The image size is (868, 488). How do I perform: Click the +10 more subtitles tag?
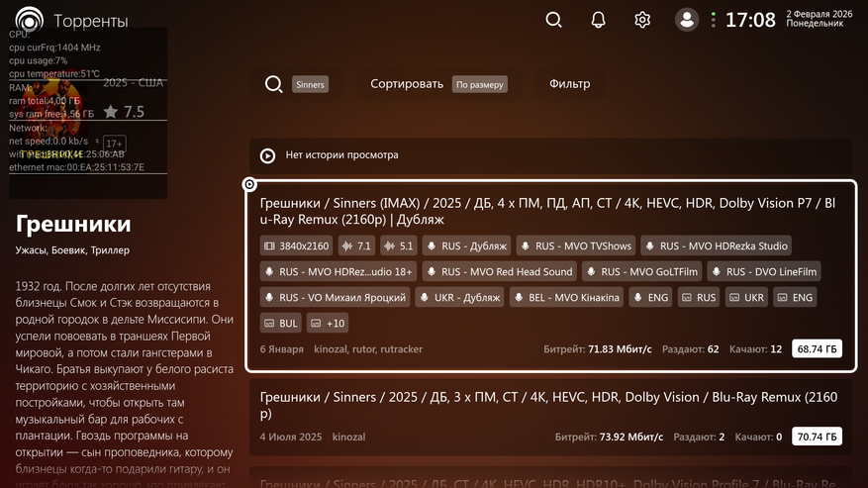(328, 323)
